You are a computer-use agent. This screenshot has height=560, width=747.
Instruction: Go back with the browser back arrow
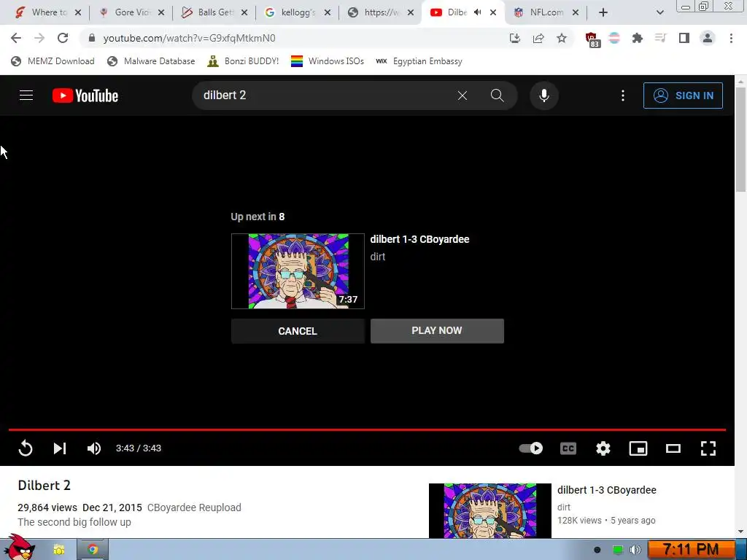16,38
